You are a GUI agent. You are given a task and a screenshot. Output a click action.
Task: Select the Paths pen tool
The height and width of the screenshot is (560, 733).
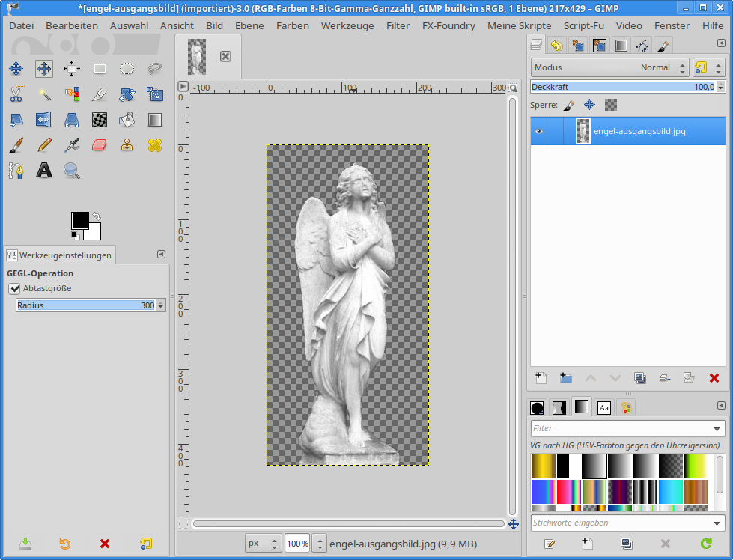tap(16, 171)
